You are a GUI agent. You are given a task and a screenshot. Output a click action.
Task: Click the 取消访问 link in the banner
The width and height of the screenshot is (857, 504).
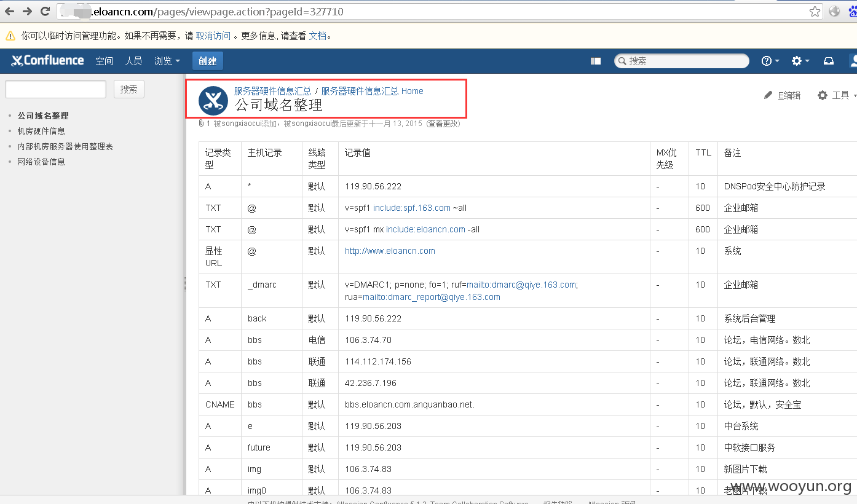(x=213, y=36)
